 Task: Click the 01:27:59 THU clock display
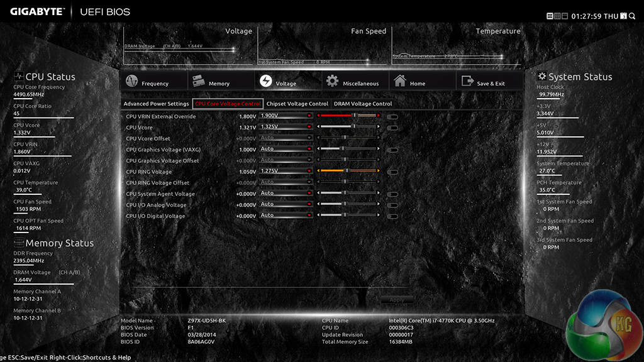594,16
